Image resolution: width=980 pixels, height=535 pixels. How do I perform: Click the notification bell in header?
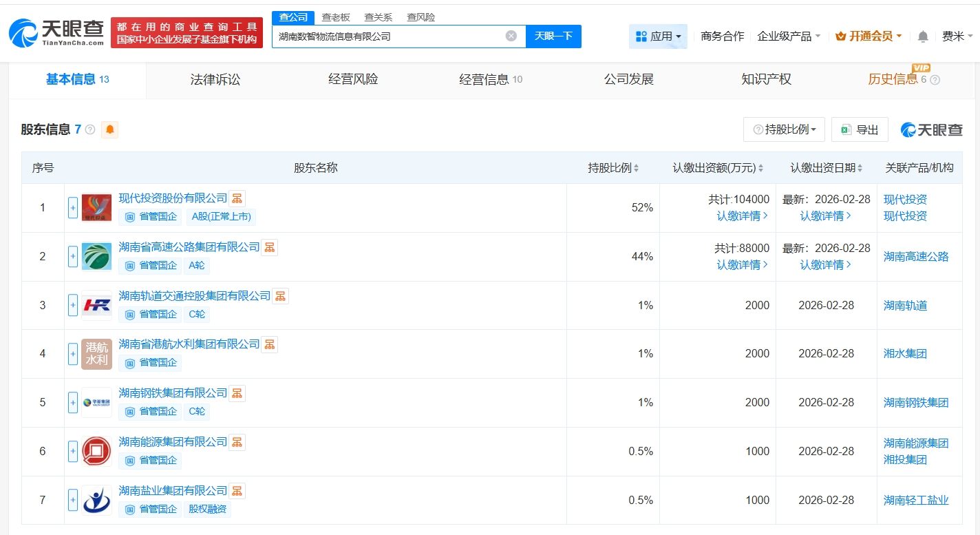click(923, 36)
